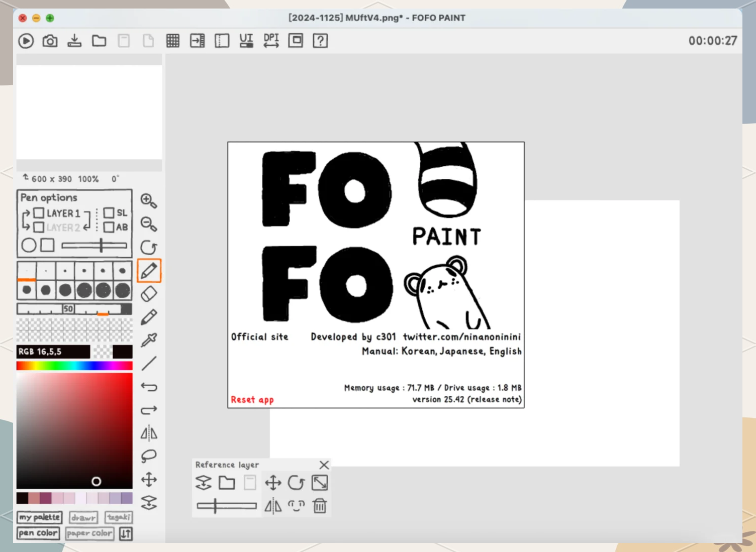Select the paper color button
Image resolution: width=756 pixels, height=552 pixels.
point(89,533)
